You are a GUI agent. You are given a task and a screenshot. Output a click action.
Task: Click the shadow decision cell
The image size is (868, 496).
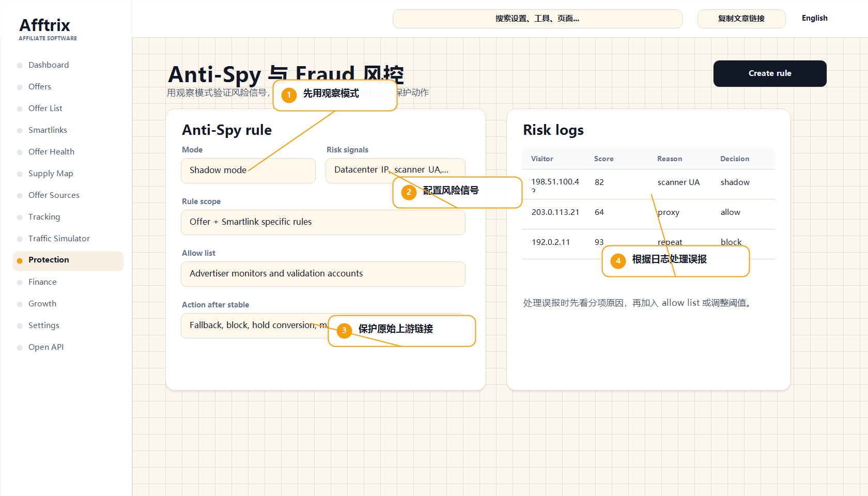coord(735,182)
